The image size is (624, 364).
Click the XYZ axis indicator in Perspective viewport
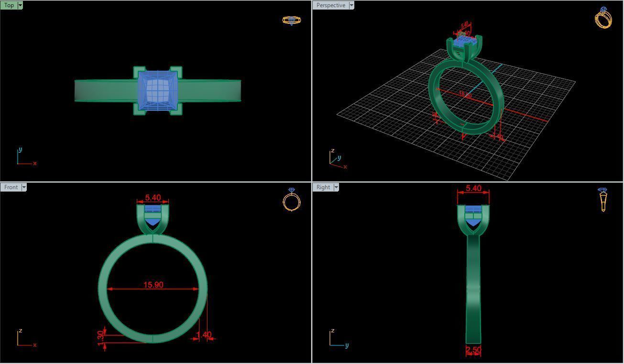click(x=339, y=159)
